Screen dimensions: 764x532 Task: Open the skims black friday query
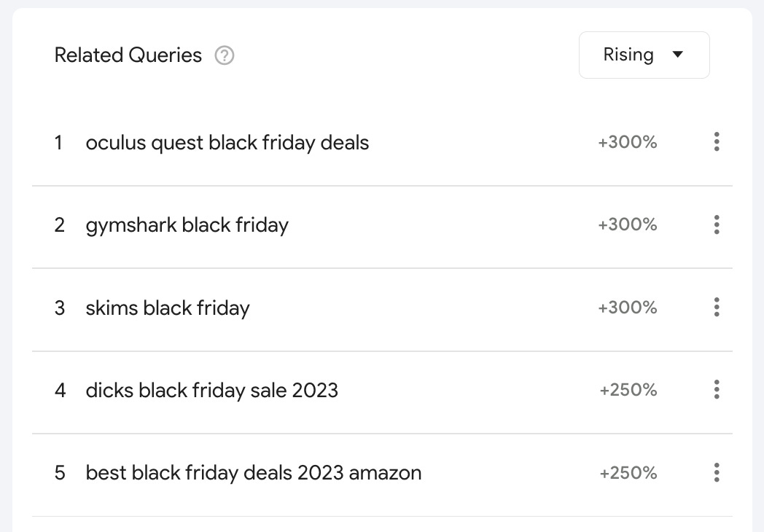coord(168,308)
